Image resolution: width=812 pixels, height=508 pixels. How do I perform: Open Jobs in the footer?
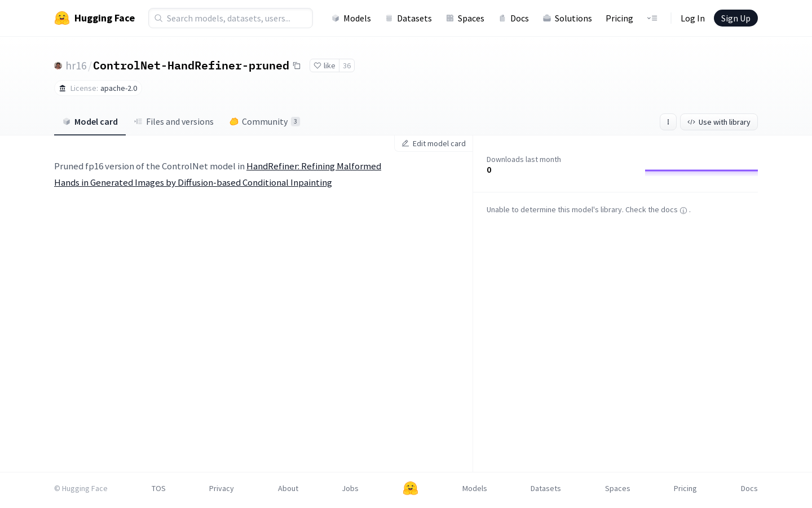(350, 488)
